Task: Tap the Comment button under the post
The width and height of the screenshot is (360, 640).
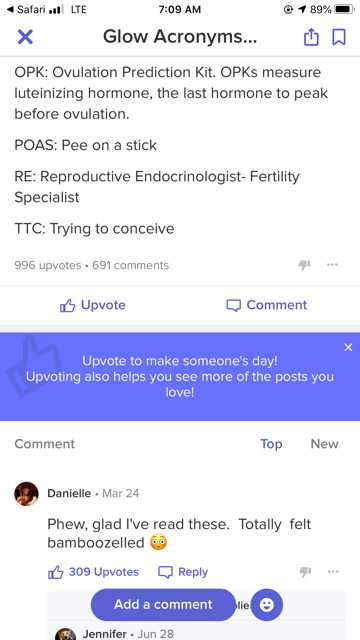Action: 267,305
